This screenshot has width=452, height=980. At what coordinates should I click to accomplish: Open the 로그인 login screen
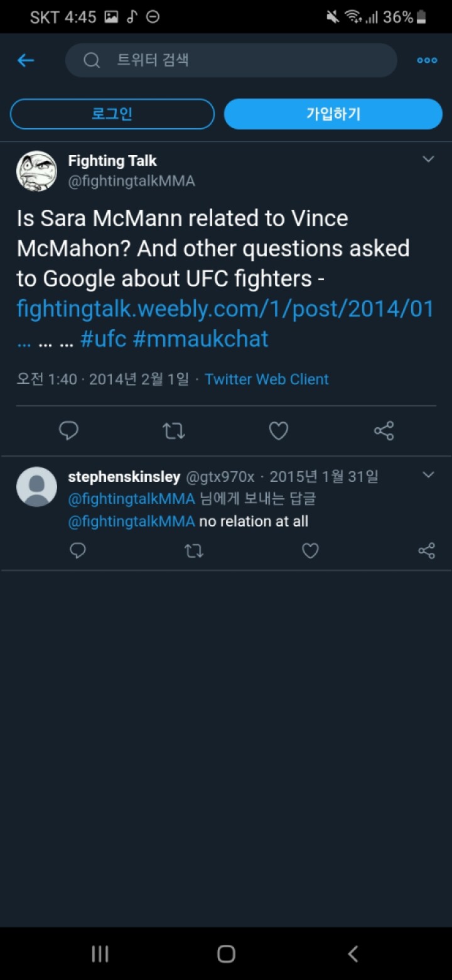pyautogui.click(x=112, y=114)
